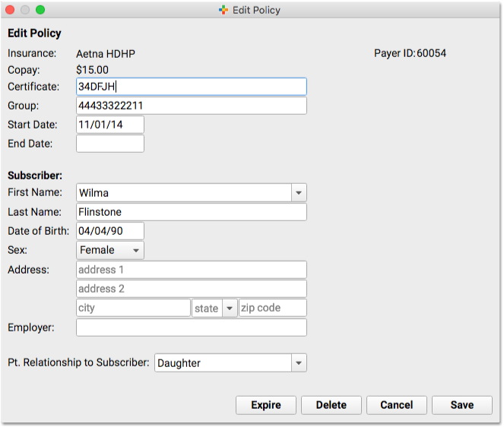The height and width of the screenshot is (427, 504).
Task: Click the Employer: label
Action: click(x=31, y=327)
